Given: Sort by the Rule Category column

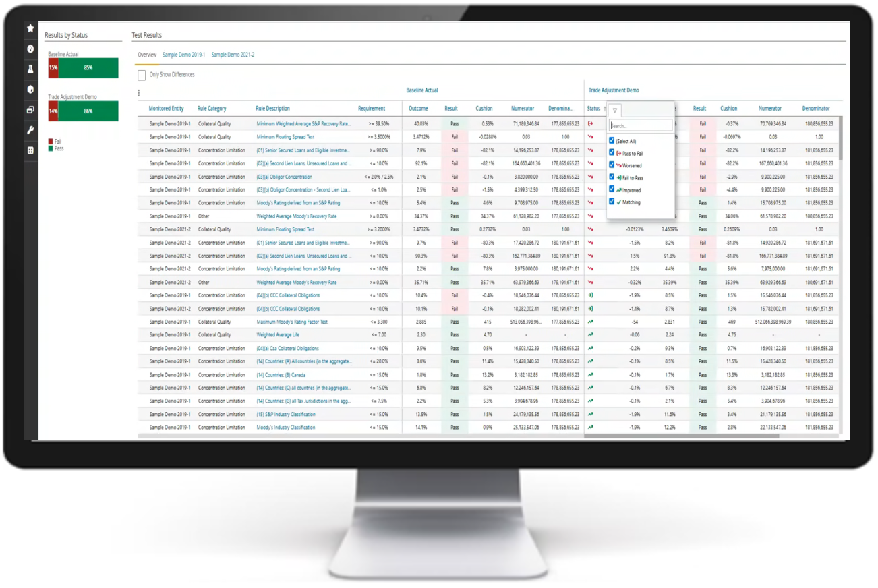Looking at the screenshot, I should tap(212, 109).
